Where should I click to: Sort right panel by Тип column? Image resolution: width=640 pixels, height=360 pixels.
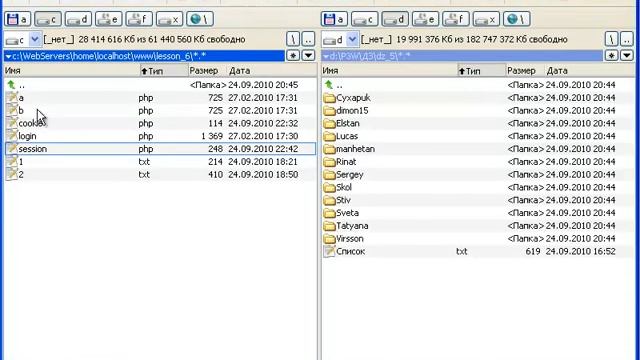click(x=482, y=71)
